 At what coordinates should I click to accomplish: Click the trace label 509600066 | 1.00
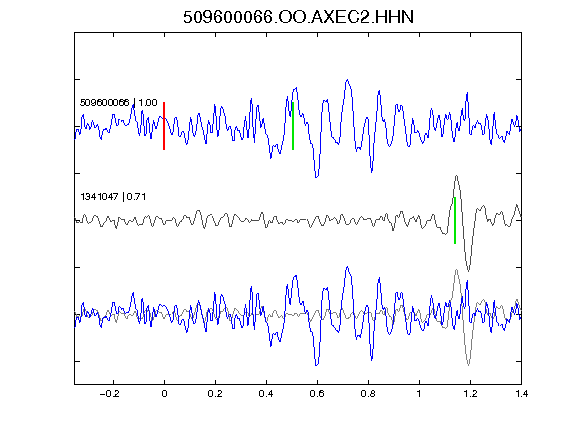pyautogui.click(x=119, y=102)
